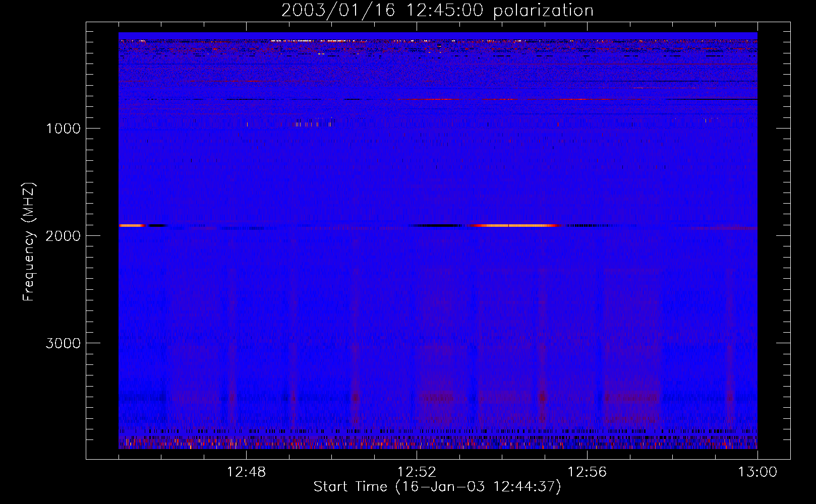Click the 12:48 time tick label

coord(246,472)
